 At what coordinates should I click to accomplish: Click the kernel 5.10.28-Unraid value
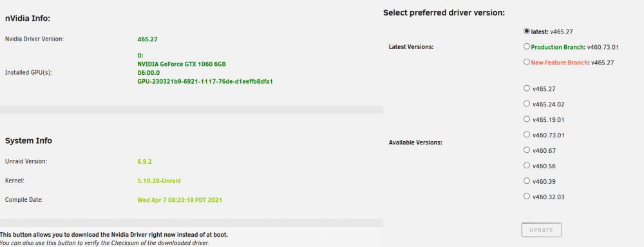159,181
